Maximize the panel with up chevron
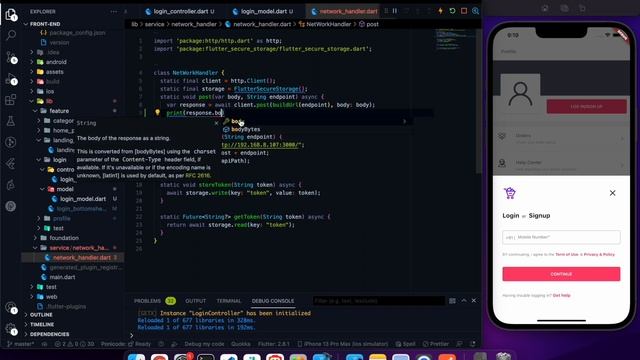 (x=464, y=300)
